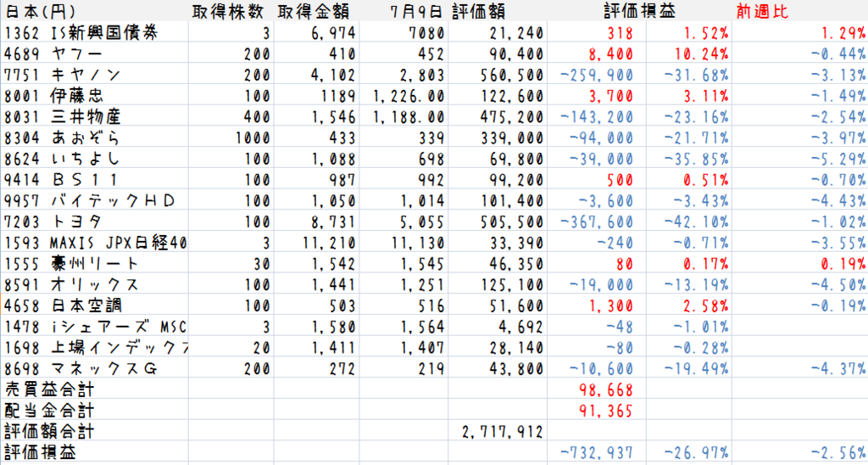The width and height of the screenshot is (868, 465).
Task: Select the 評価損益 label in last row
Action: 39,453
